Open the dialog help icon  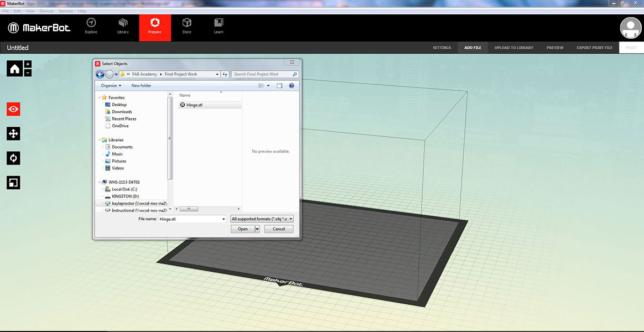coord(292,85)
